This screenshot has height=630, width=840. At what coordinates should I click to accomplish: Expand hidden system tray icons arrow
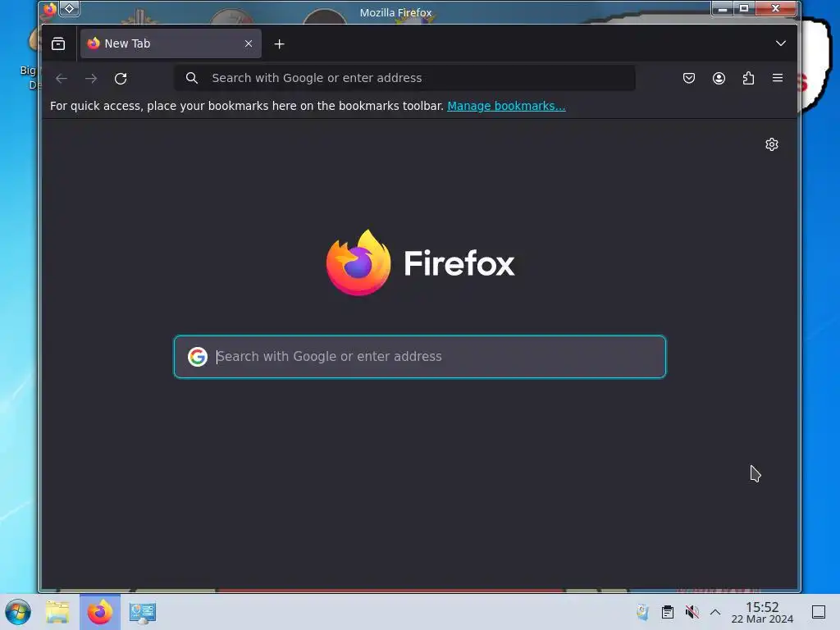pyautogui.click(x=715, y=612)
